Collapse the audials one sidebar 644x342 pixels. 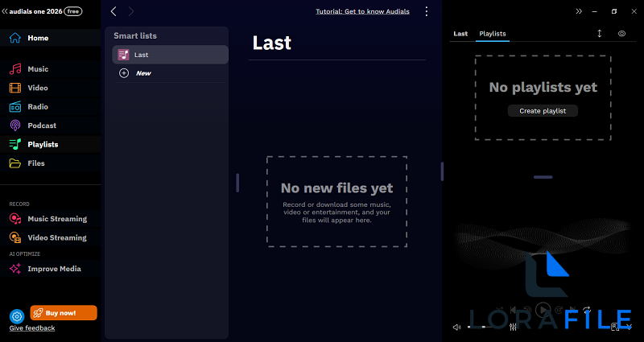point(5,11)
